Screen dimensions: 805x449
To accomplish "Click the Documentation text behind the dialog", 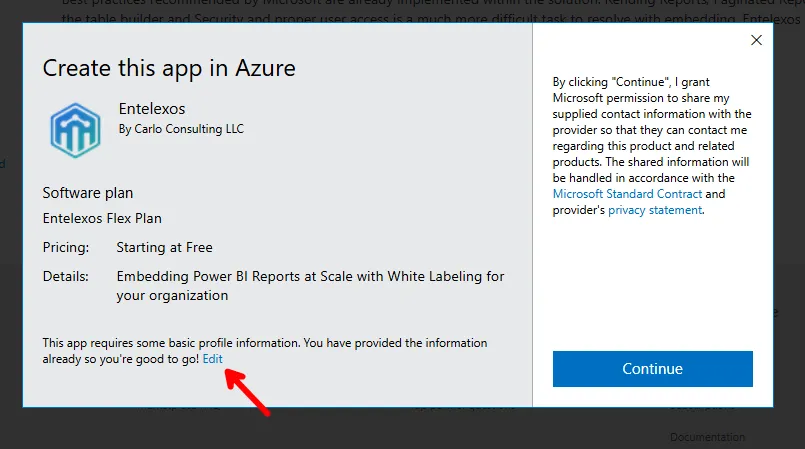I will click(x=707, y=437).
